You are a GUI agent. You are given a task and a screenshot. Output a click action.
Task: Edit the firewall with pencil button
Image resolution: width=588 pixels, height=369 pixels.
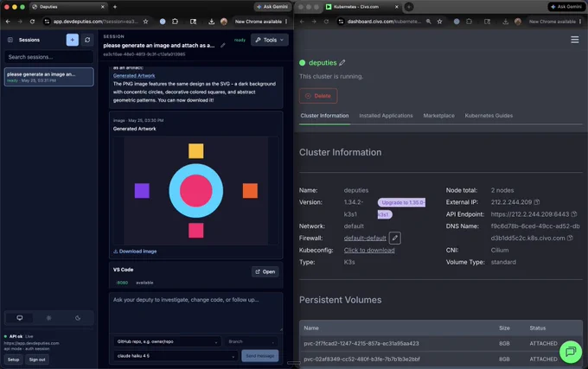[x=395, y=238]
